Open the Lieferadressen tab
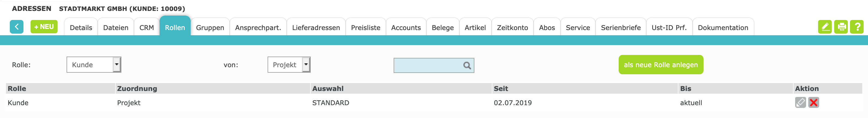Image resolution: width=868 pixels, height=118 pixels. click(x=316, y=28)
